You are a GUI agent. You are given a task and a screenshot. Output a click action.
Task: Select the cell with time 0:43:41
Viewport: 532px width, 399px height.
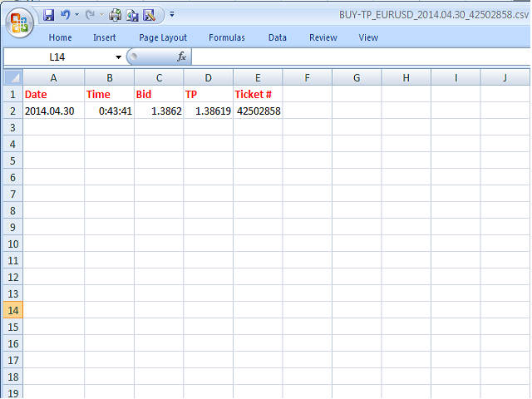click(109, 111)
